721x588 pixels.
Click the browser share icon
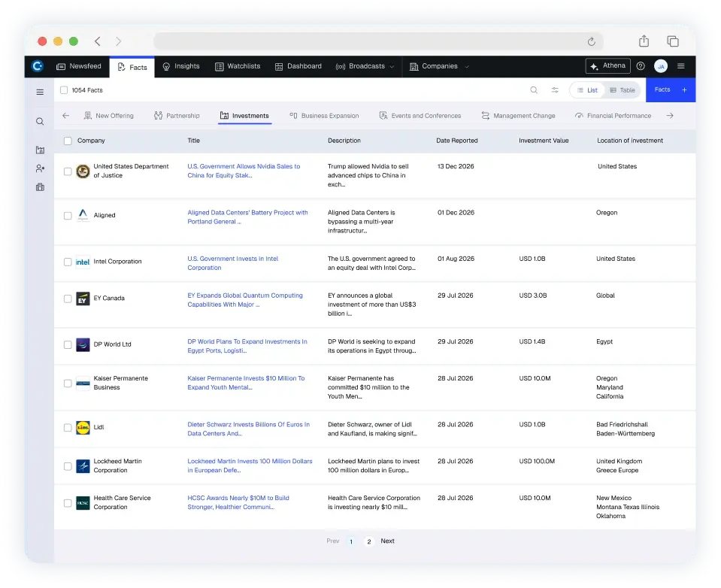(644, 41)
